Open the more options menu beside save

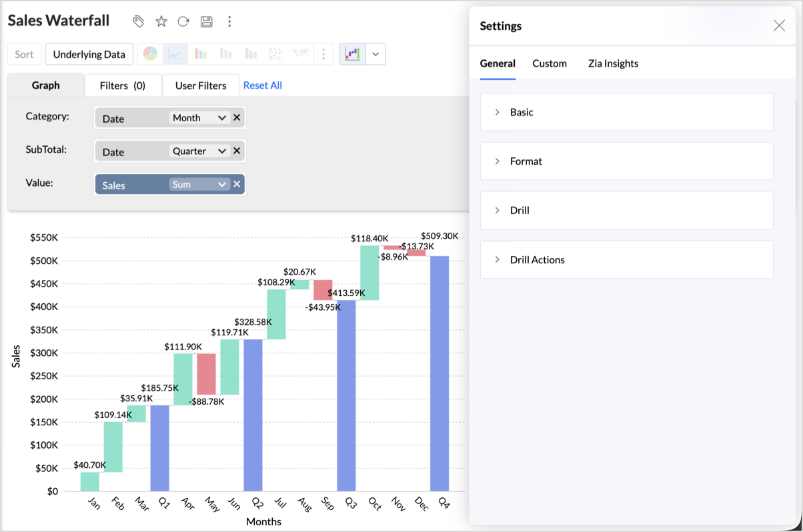click(x=229, y=21)
